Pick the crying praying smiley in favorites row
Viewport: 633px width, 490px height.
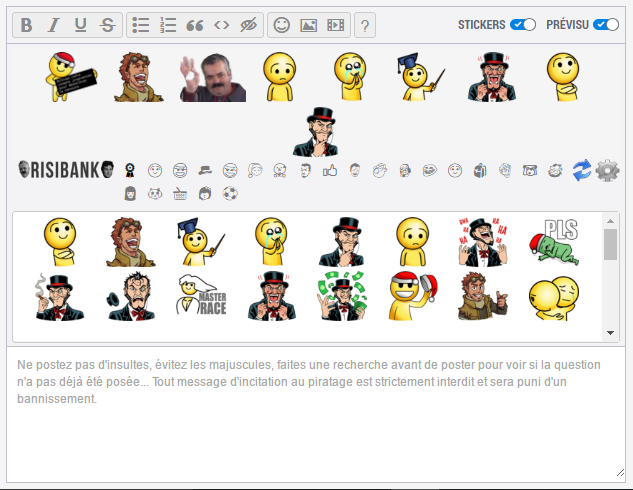350,76
